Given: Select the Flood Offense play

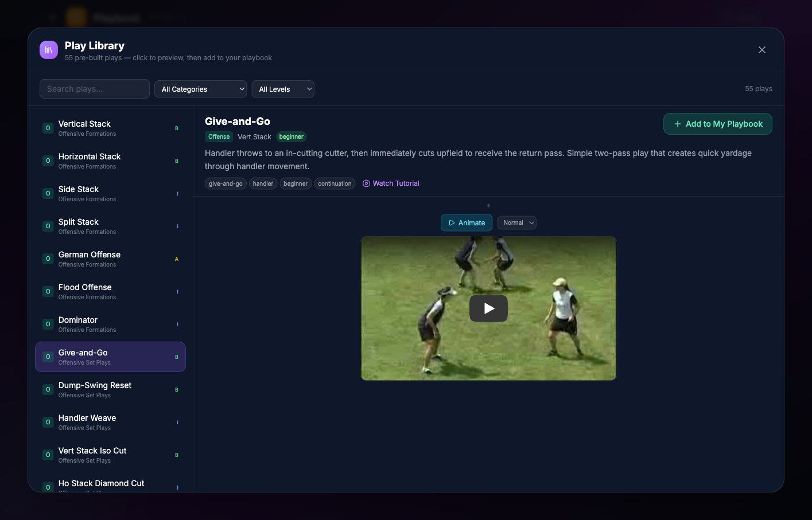Looking at the screenshot, I should coord(110,291).
